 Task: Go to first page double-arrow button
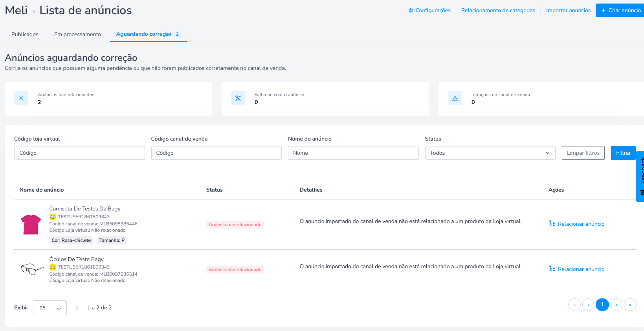pyautogui.click(x=574, y=305)
